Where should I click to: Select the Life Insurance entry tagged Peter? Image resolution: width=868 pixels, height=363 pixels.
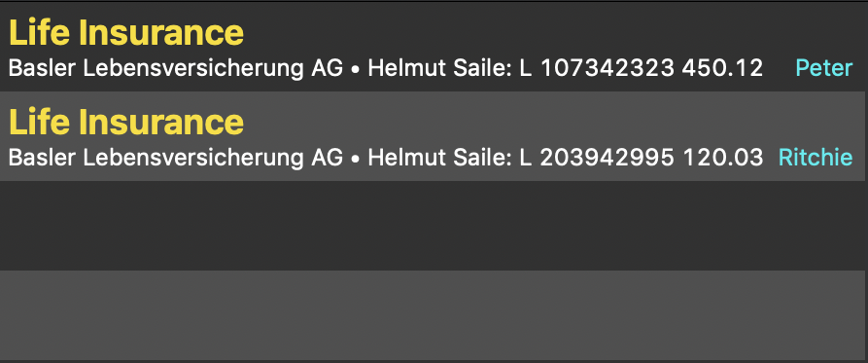(433, 47)
